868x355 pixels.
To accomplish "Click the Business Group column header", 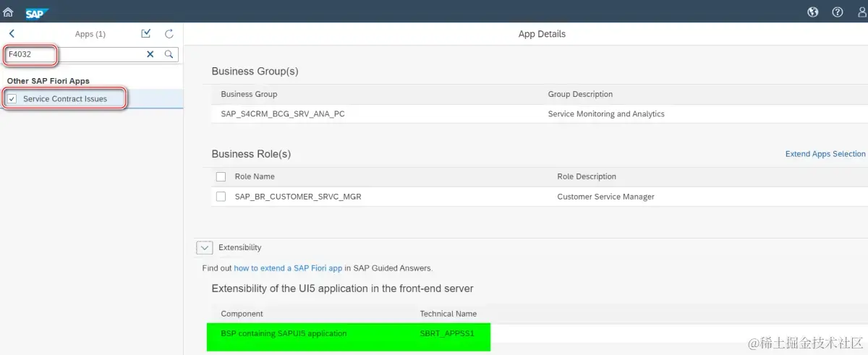I will 249,95.
